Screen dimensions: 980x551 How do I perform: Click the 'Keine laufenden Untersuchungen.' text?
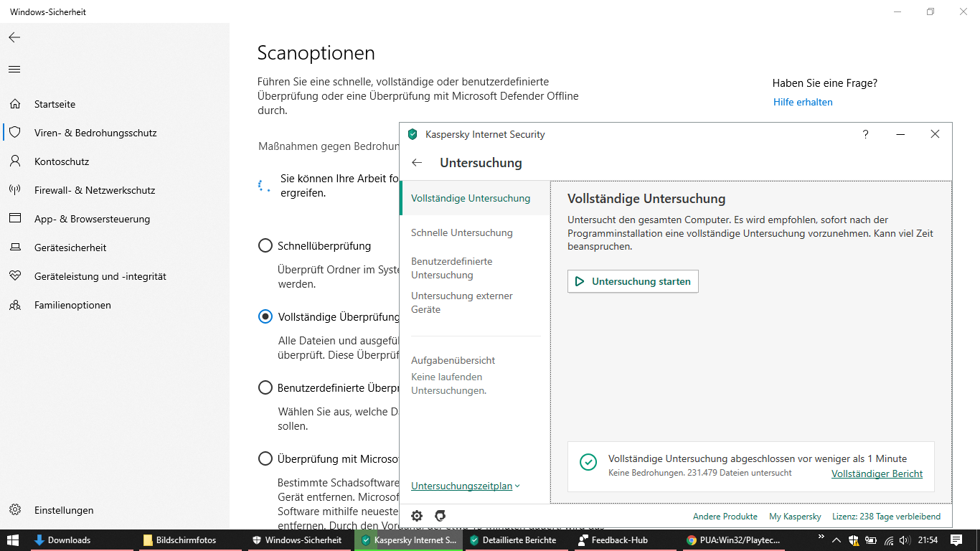448,384
